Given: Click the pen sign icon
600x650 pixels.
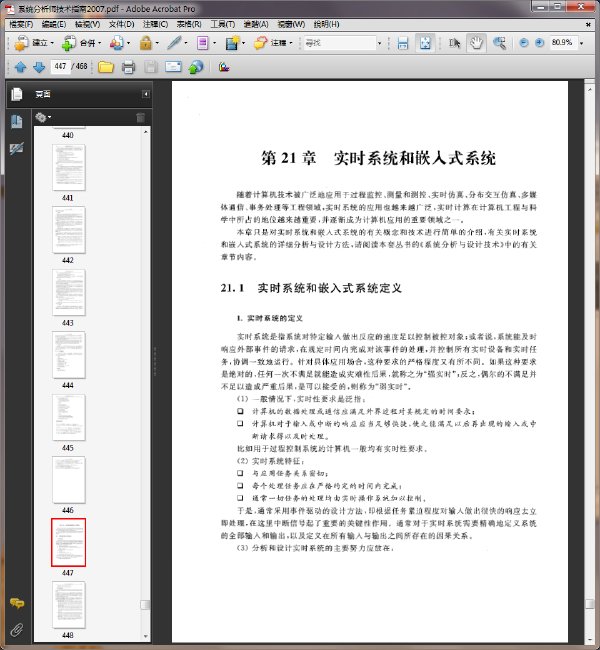Looking at the screenshot, I should click(x=175, y=43).
